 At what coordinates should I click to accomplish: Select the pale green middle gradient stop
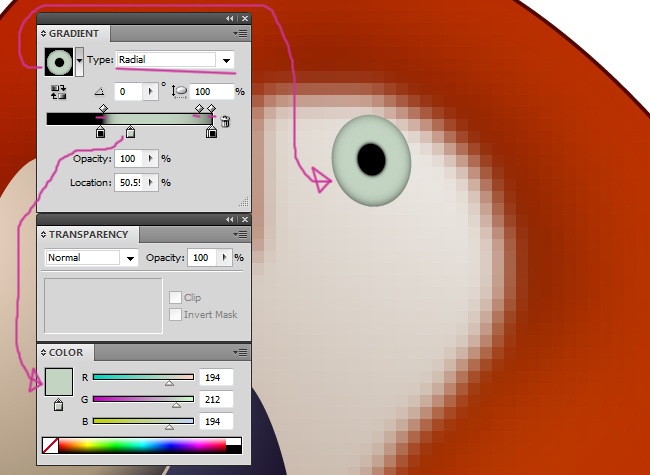130,132
